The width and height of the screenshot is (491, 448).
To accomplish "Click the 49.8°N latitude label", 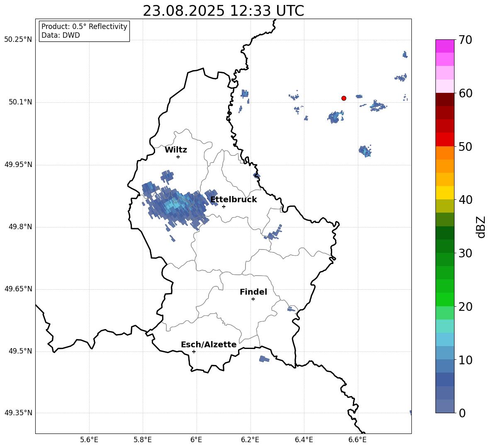I will click(x=20, y=227).
